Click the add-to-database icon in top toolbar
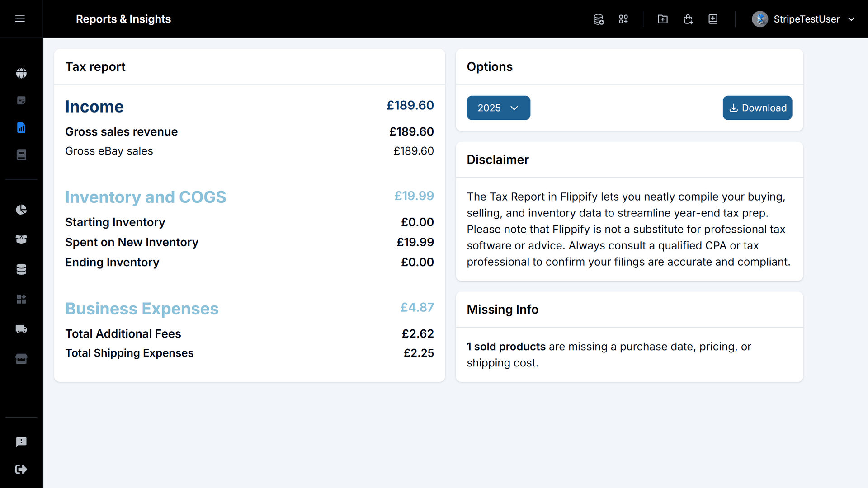This screenshot has width=868, height=488. (599, 19)
